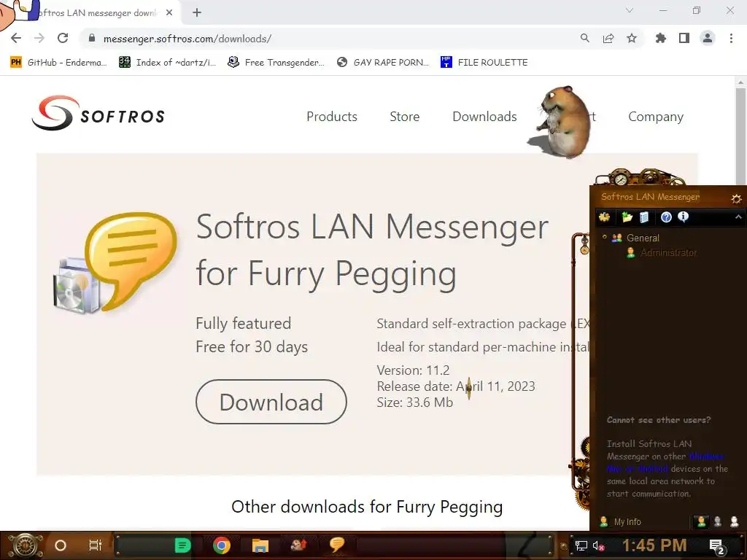Open the green chat app on taskbar

click(182, 545)
